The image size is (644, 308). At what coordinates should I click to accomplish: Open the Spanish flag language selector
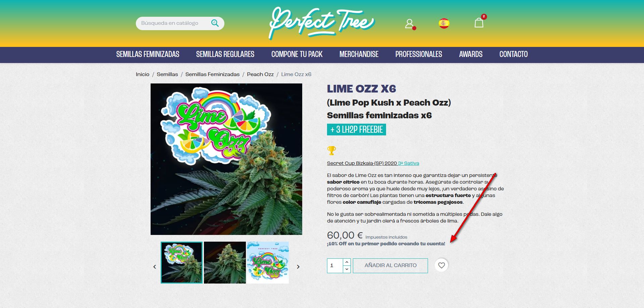(x=444, y=23)
